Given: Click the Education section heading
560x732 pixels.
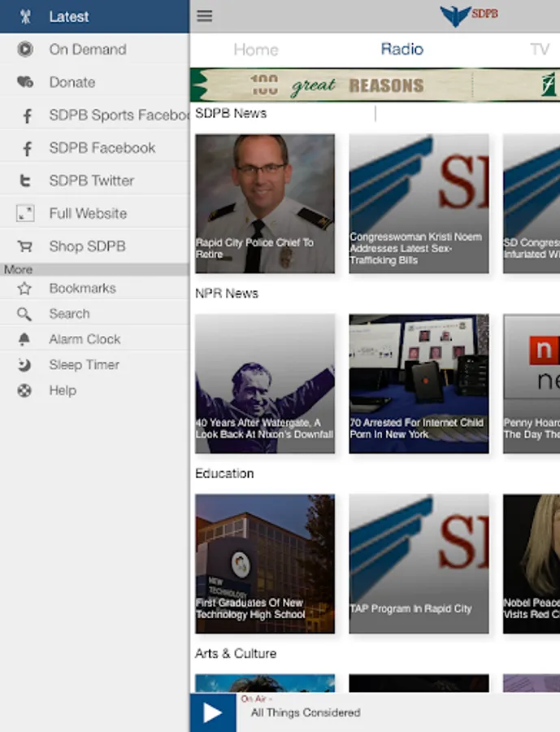Looking at the screenshot, I should 224,473.
